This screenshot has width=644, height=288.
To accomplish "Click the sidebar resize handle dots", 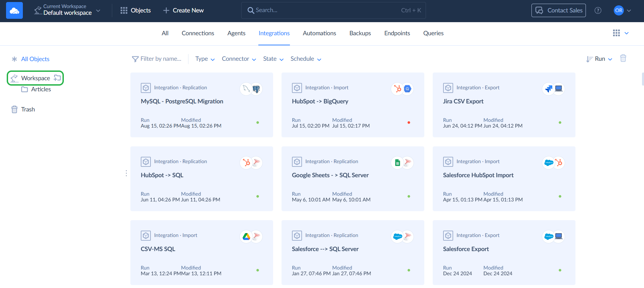I will 126,173.
